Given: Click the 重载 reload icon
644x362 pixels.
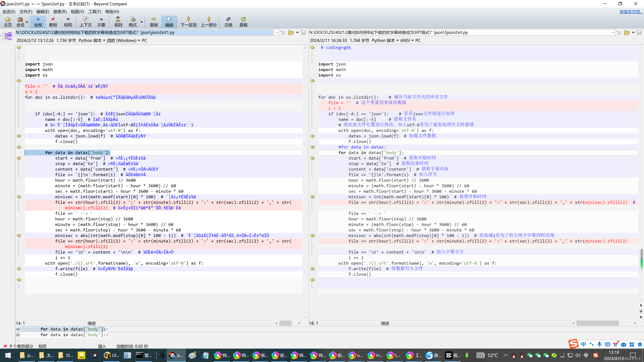Looking at the screenshot, I should click(243, 22).
